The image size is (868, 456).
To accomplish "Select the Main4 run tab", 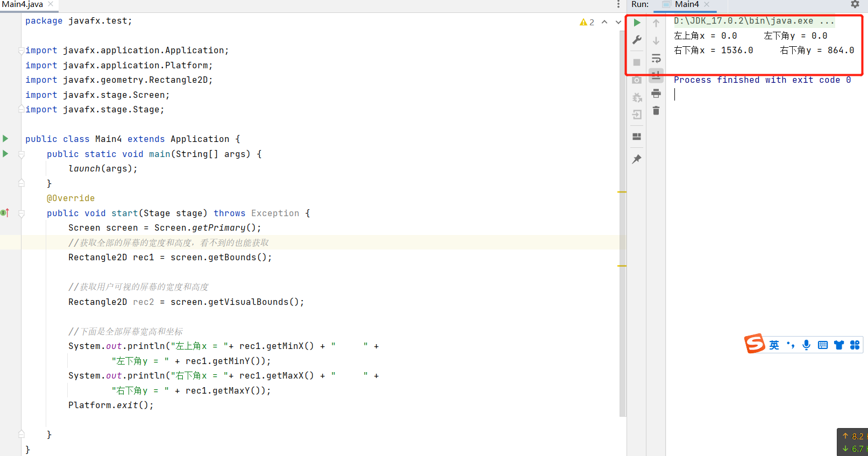I will click(x=687, y=4).
